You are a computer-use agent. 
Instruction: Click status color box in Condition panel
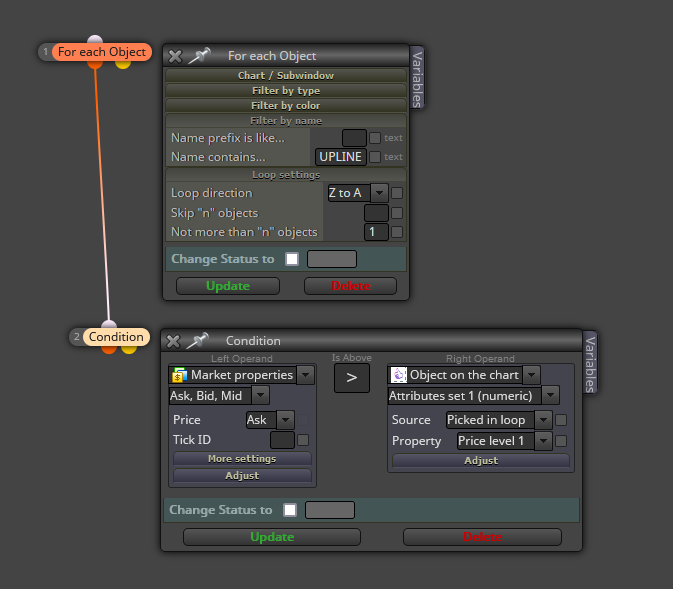pos(330,510)
